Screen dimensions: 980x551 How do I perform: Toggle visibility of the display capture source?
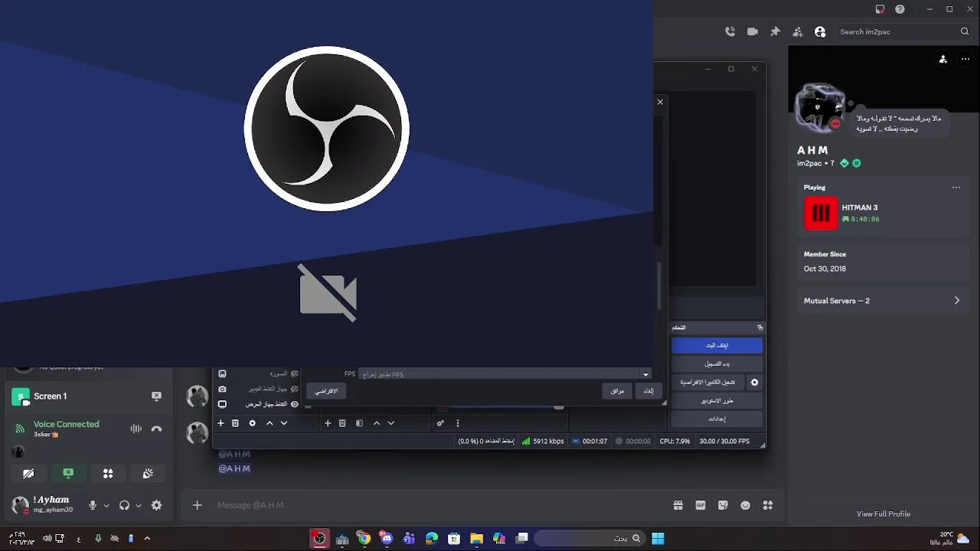click(295, 404)
